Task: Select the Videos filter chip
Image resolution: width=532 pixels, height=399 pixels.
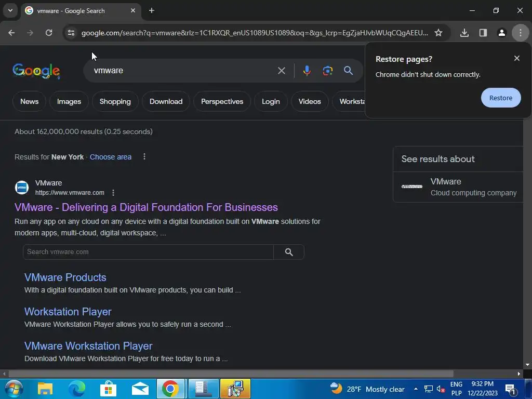Action: coord(310,101)
